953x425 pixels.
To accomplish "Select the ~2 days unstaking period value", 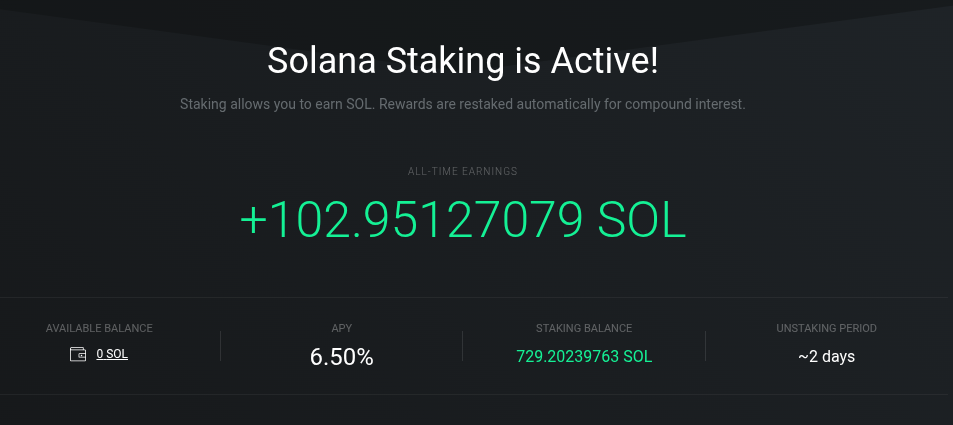I will [x=827, y=356].
